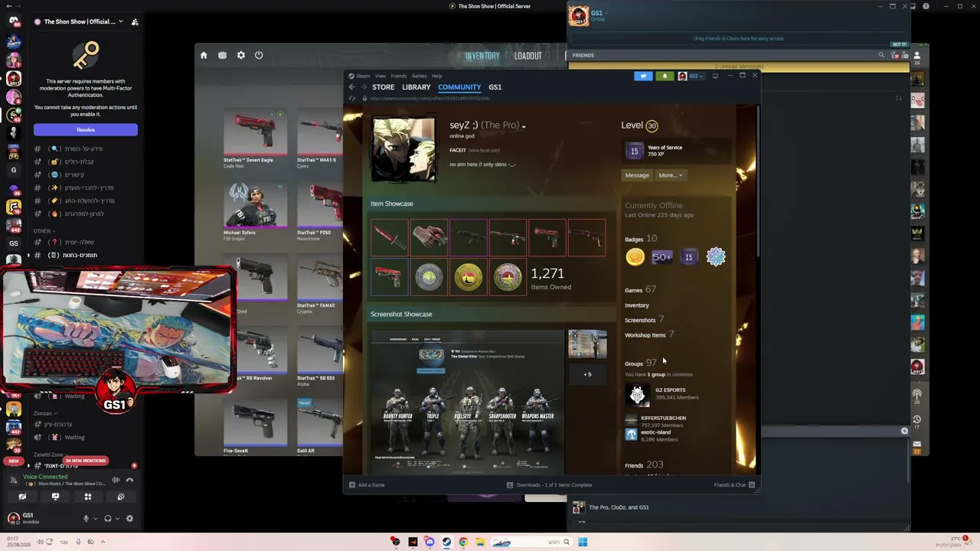Open Workshop Items link

click(x=645, y=335)
